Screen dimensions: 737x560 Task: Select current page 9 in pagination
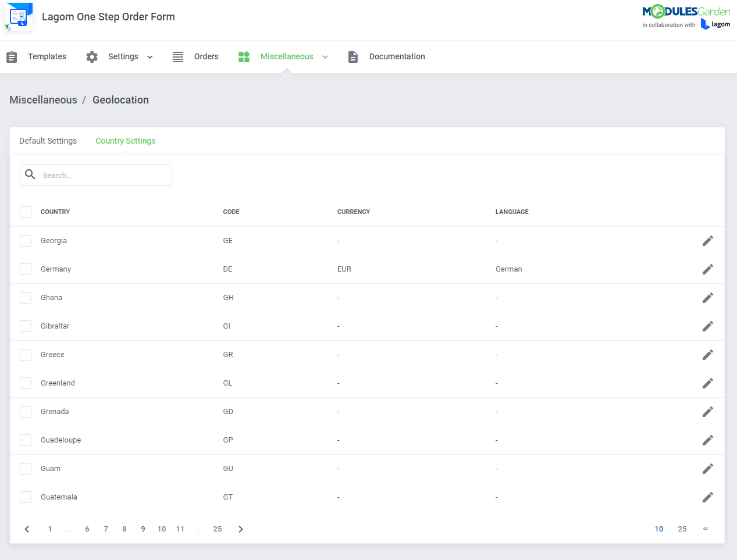[x=143, y=529]
